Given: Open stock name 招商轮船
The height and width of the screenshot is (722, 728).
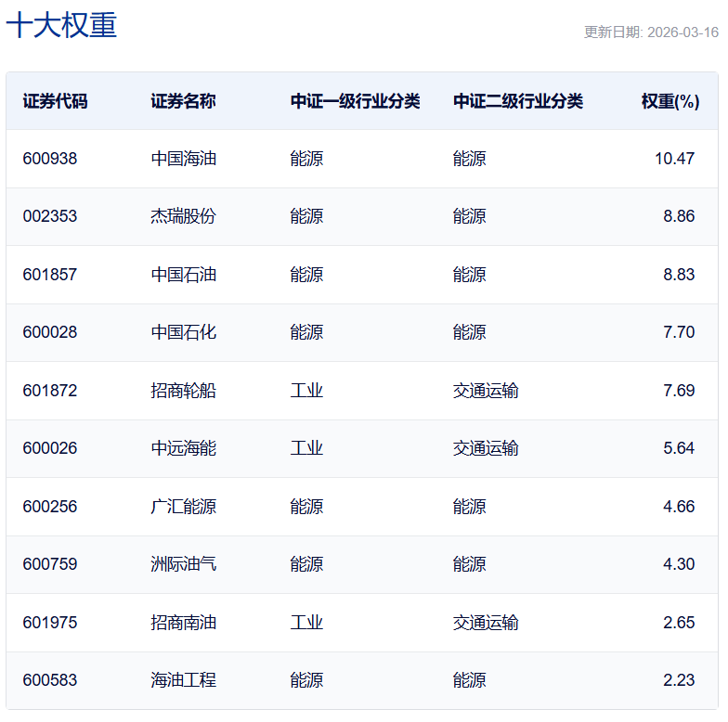Looking at the screenshot, I should tap(183, 391).
